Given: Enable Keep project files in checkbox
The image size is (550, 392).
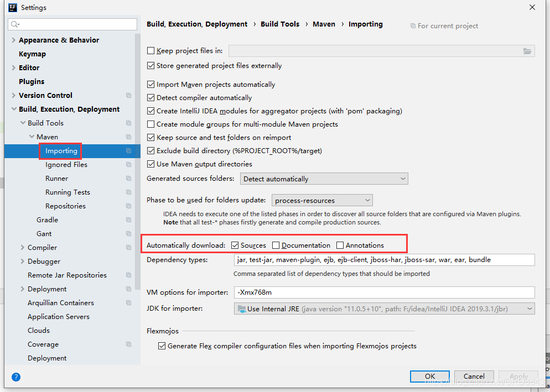Looking at the screenshot, I should click(x=151, y=51).
